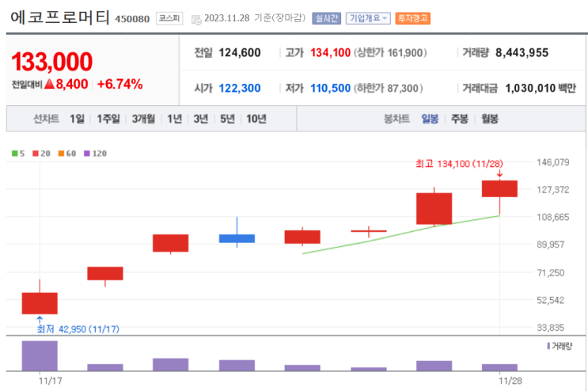Click the 선차트 label

tap(46, 119)
